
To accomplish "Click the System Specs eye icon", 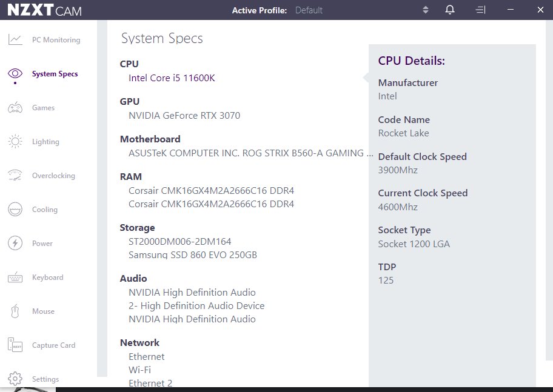I will pyautogui.click(x=15, y=74).
